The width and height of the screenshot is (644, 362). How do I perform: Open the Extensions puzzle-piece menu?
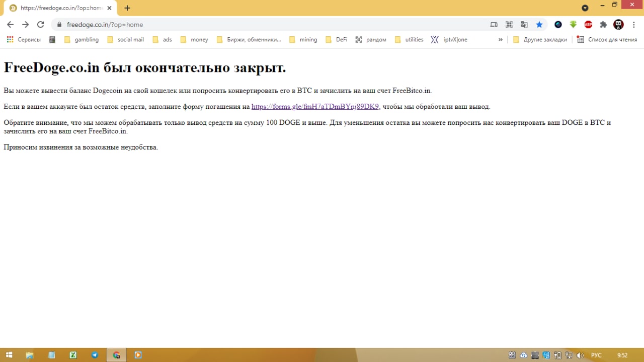click(603, 24)
